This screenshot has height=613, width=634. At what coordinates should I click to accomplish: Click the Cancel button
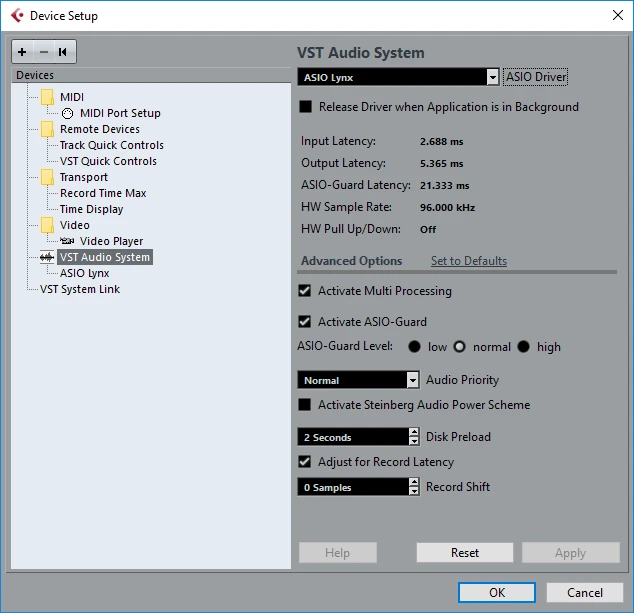585,592
